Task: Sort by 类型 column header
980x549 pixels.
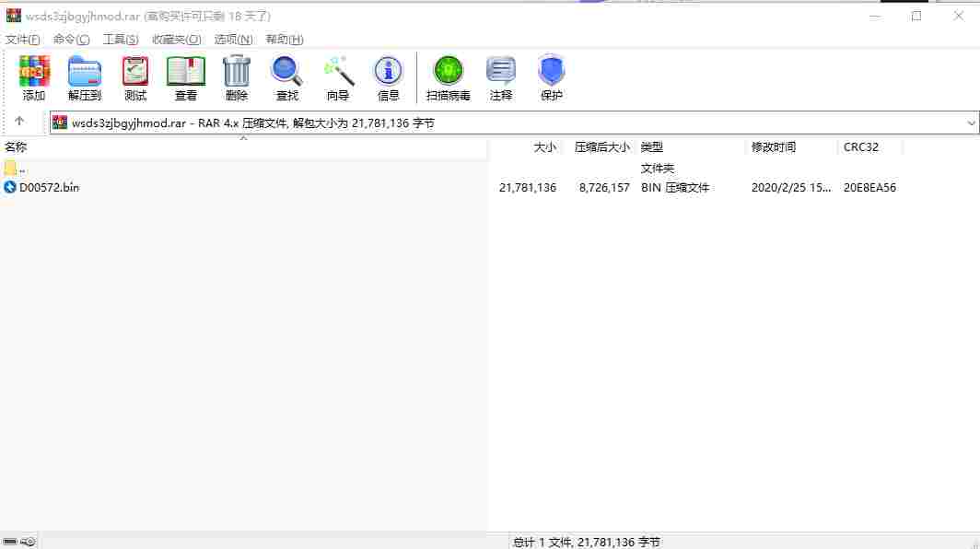Action: coord(690,147)
